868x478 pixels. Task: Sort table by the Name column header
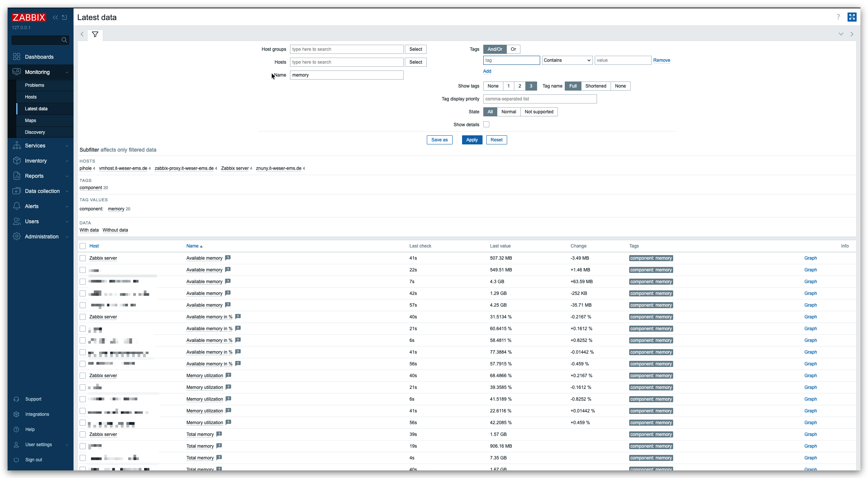(x=194, y=246)
